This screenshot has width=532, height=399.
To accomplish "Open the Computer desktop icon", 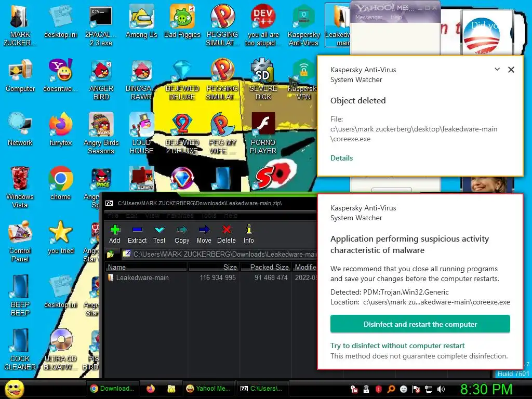I will pyautogui.click(x=20, y=76).
